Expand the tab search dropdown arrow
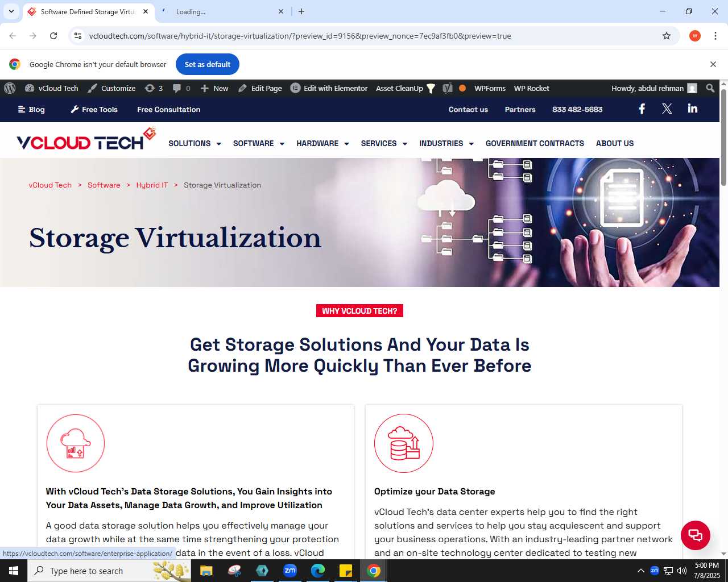This screenshot has height=582, width=728. click(11, 11)
